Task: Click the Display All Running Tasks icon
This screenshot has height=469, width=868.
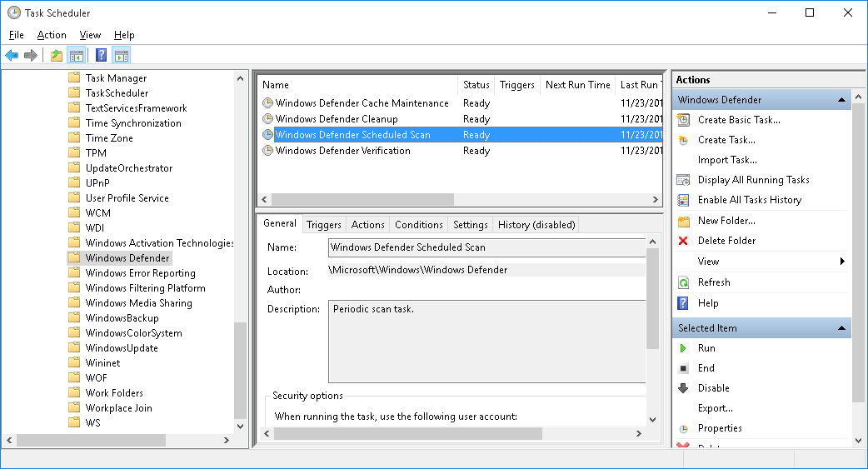Action: (684, 180)
